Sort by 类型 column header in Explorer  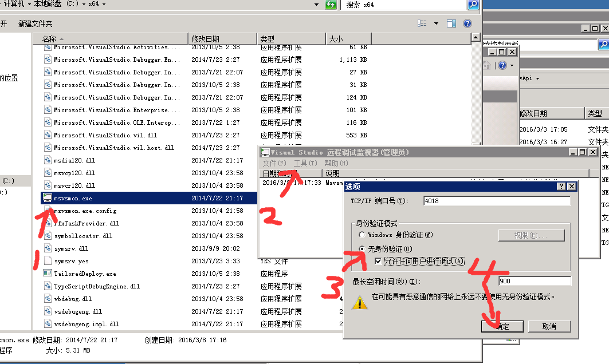coord(291,39)
